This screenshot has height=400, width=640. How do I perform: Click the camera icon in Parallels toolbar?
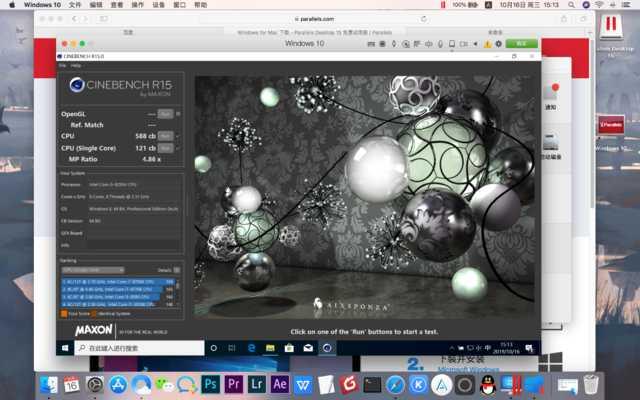point(464,44)
